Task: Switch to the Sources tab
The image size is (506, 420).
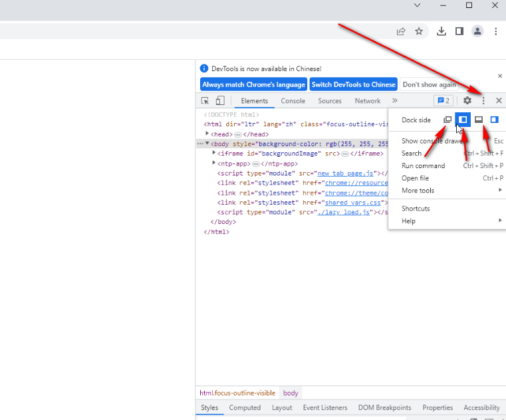Action: (330, 100)
